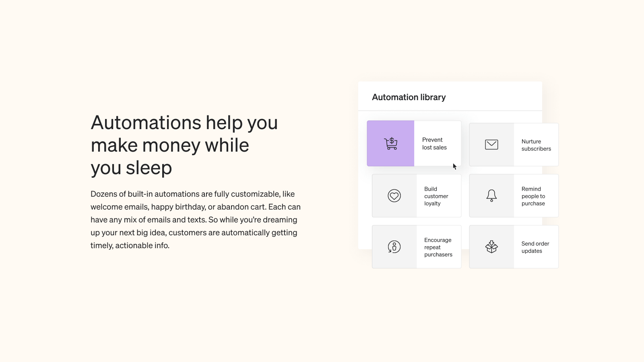Select "Send order updates" label
Image resolution: width=644 pixels, height=362 pixels.
pyautogui.click(x=535, y=247)
